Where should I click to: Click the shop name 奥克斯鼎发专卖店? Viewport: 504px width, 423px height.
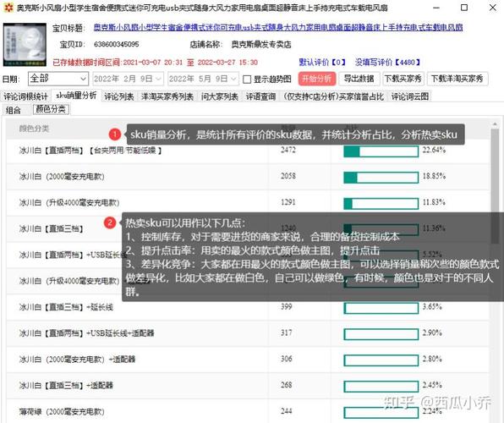261,44
